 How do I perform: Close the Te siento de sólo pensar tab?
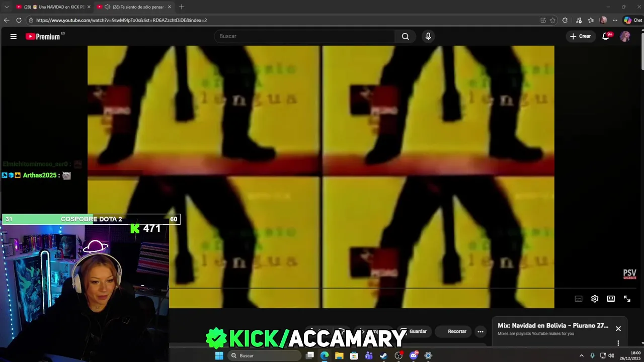(x=169, y=7)
